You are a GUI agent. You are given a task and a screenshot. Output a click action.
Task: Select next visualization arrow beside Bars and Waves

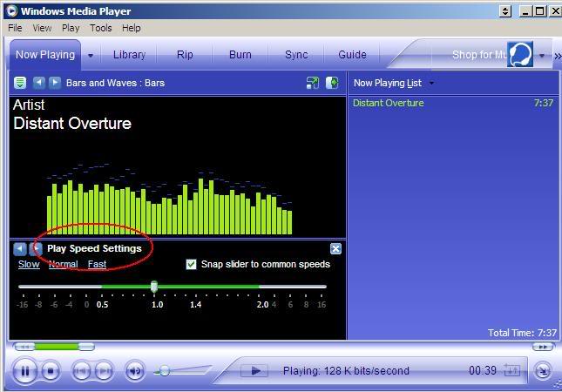pyautogui.click(x=55, y=83)
